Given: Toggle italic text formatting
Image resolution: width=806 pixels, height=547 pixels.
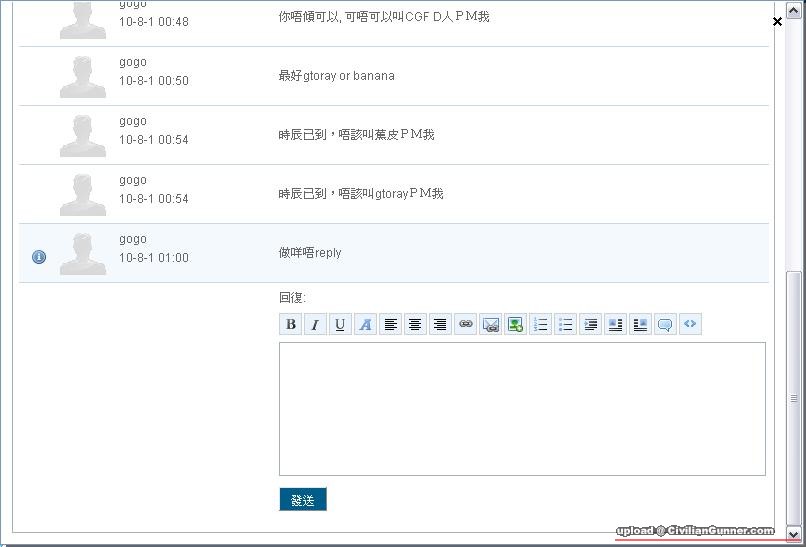Looking at the screenshot, I should pyautogui.click(x=315, y=324).
